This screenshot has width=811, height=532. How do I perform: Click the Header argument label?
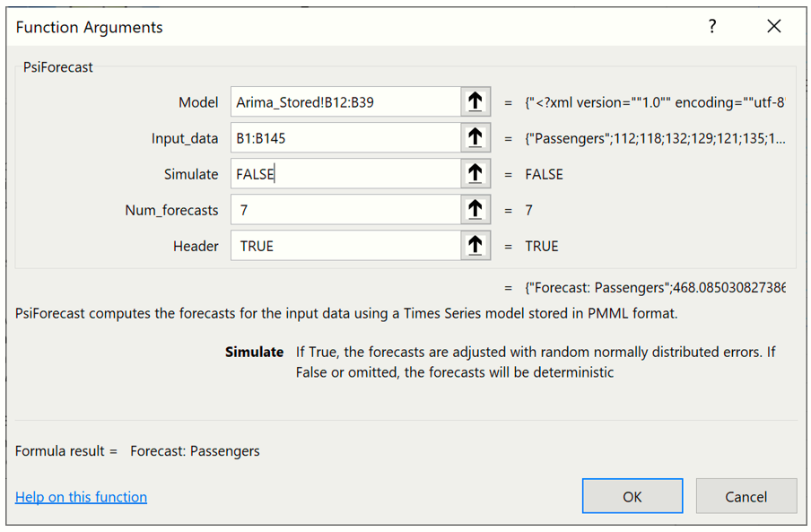[x=196, y=246]
